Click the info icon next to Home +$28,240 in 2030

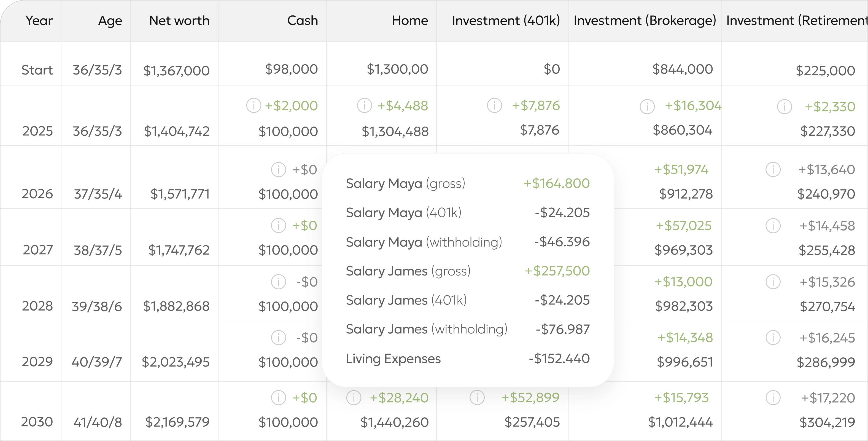354,397
